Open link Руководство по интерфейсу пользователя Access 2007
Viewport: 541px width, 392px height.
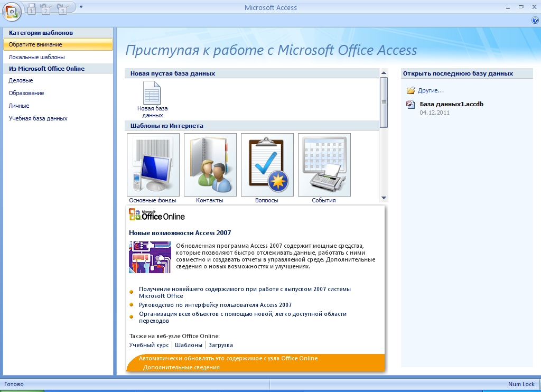point(216,305)
